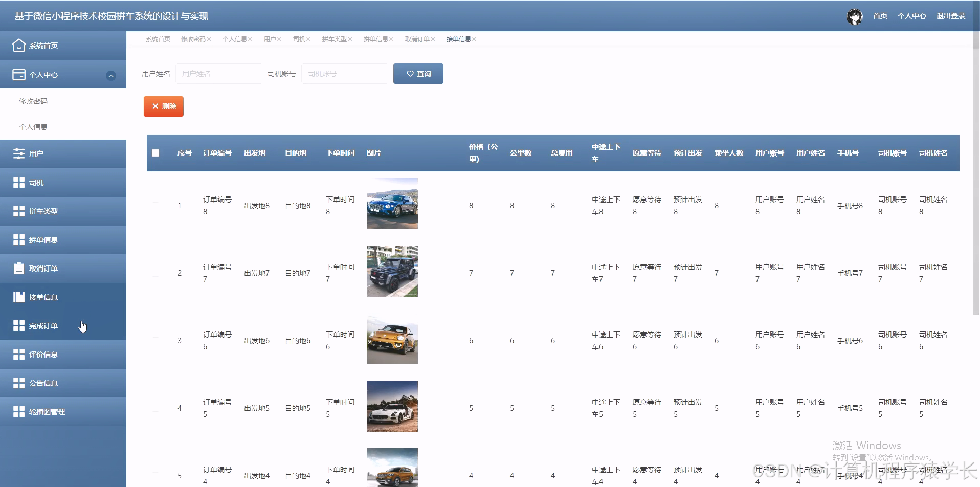
Task: Open the blue car image in row 1
Action: pyautogui.click(x=392, y=204)
